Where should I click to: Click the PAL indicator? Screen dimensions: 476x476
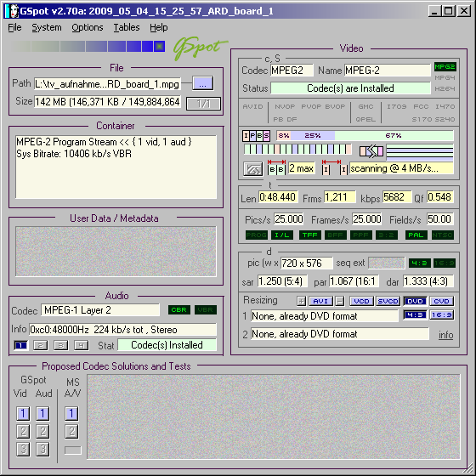point(416,235)
